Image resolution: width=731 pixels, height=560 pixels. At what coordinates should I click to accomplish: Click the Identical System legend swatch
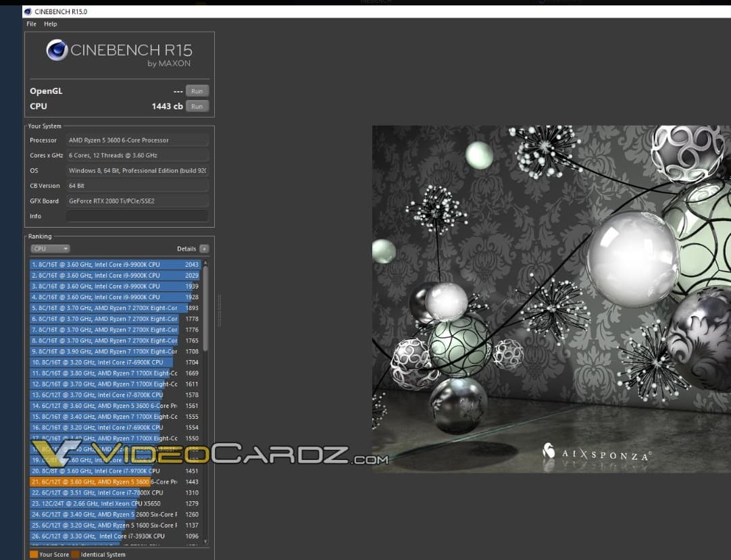point(75,555)
